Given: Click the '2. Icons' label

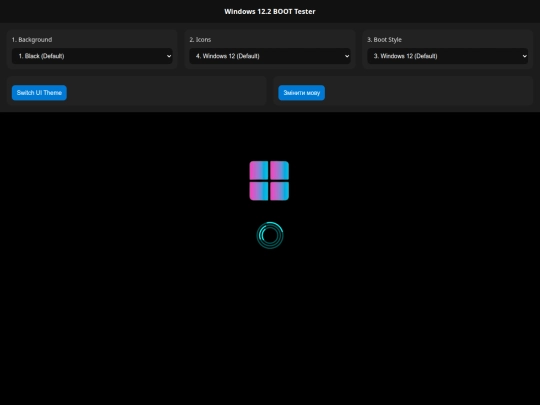Looking at the screenshot, I should pyautogui.click(x=200, y=40).
